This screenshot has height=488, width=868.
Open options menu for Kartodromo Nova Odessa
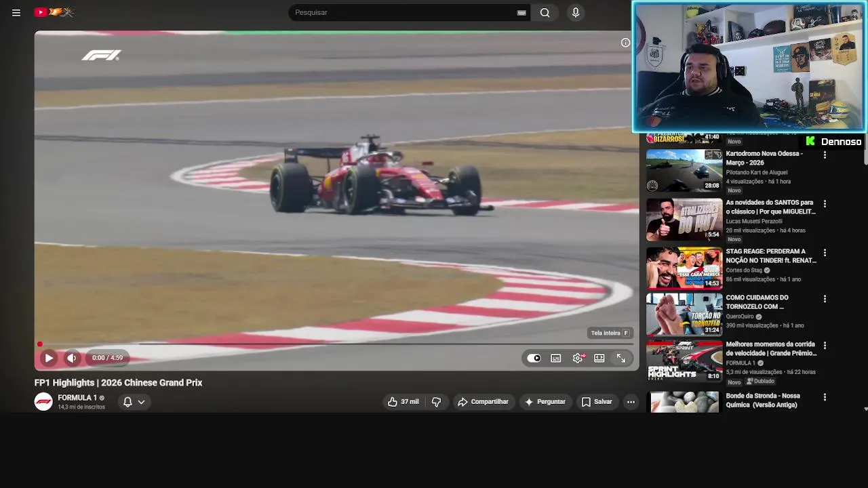(825, 155)
